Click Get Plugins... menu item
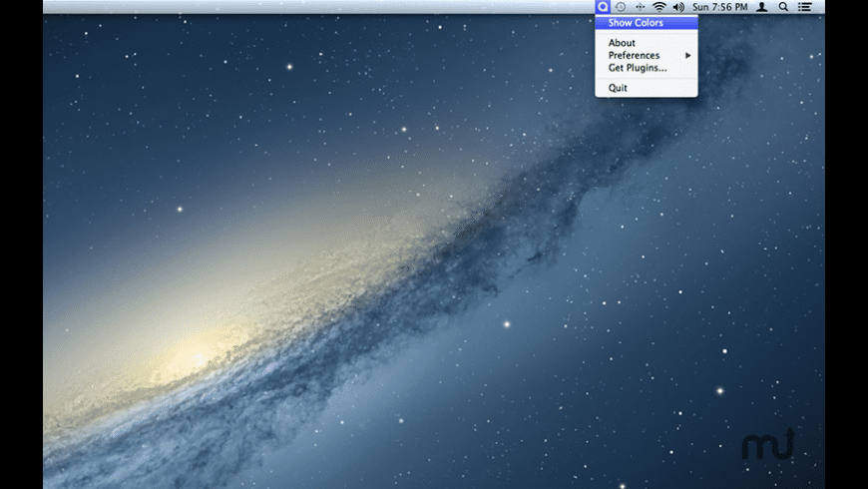Image resolution: width=868 pixels, height=489 pixels. point(638,67)
